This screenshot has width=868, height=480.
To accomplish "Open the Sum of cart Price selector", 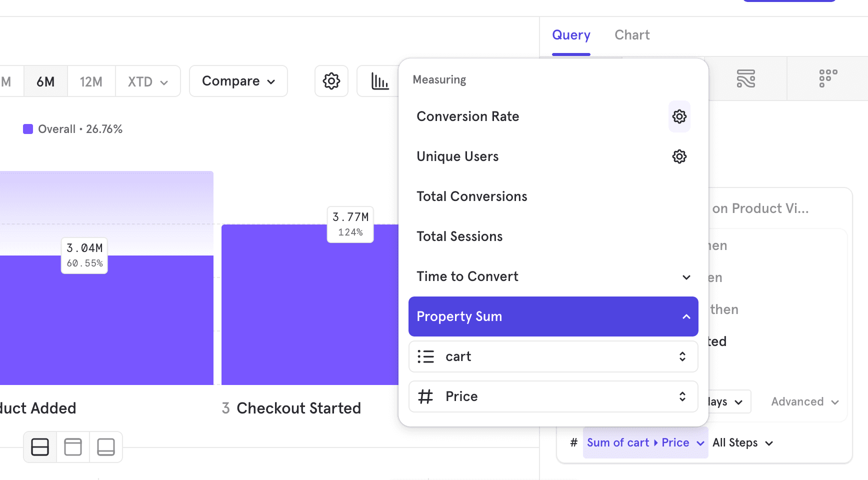I will 644,442.
